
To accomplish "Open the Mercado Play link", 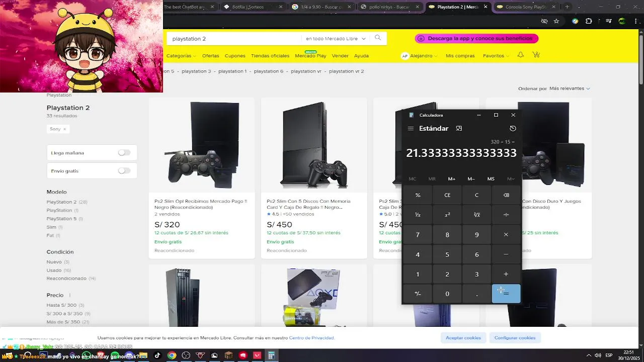I will tap(310, 56).
